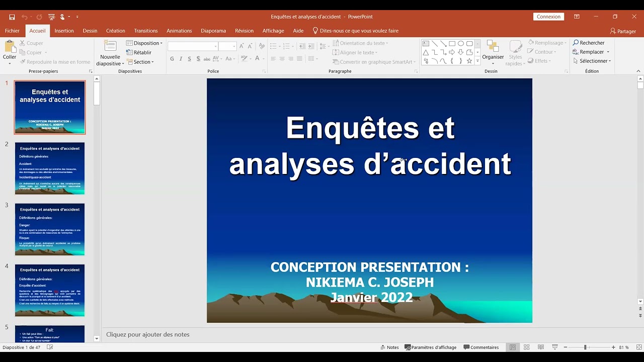Open the Commentaires pane
Viewport: 644px width, 362px height.
click(481, 347)
